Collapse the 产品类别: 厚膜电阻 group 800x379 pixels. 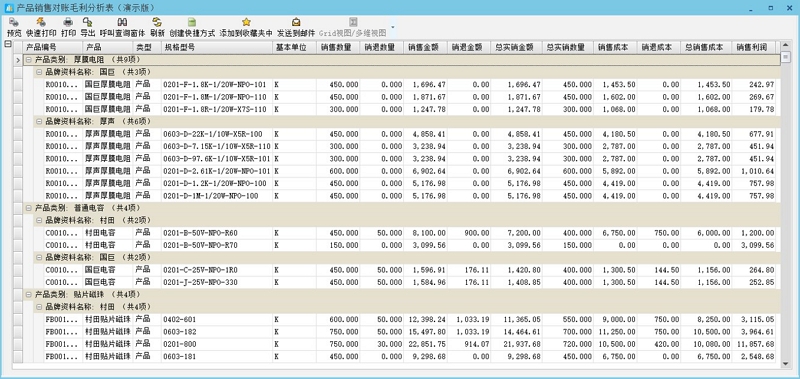[29, 60]
